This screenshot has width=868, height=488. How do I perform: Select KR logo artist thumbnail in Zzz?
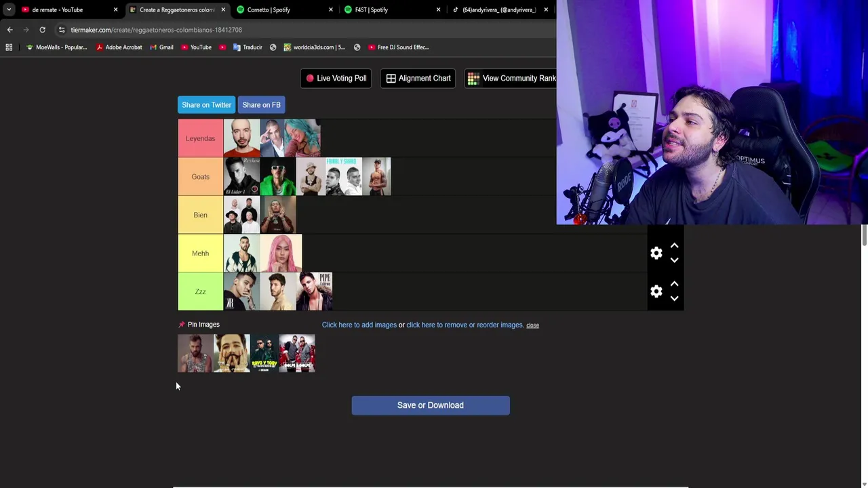[x=241, y=291]
